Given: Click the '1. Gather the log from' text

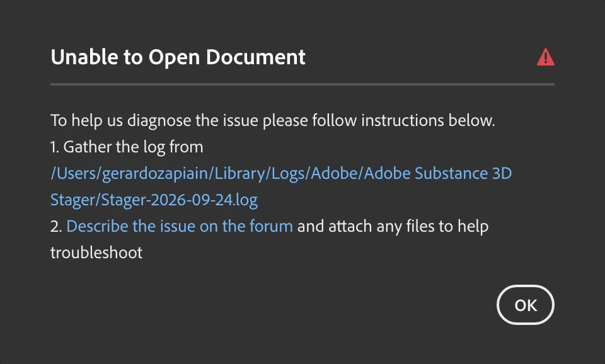Looking at the screenshot, I should coord(127,147).
